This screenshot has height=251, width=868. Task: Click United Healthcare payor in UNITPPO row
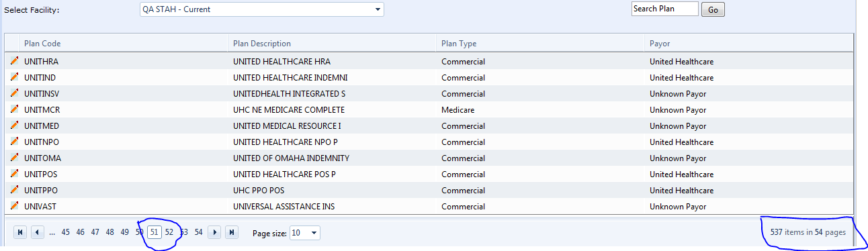tap(681, 191)
